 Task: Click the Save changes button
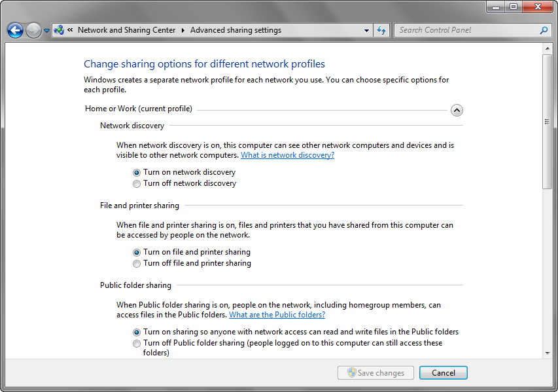pos(375,373)
